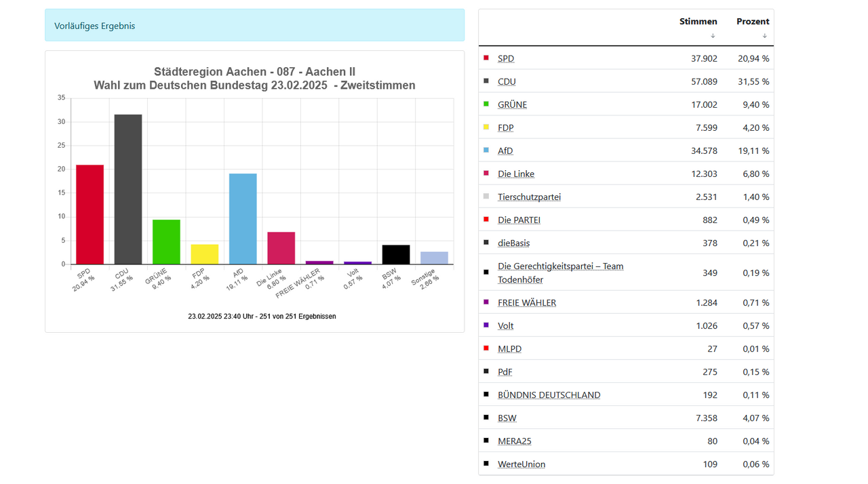The image size is (868, 484).
Task: Click GRÜNE vote count 17.002
Action: click(x=704, y=105)
